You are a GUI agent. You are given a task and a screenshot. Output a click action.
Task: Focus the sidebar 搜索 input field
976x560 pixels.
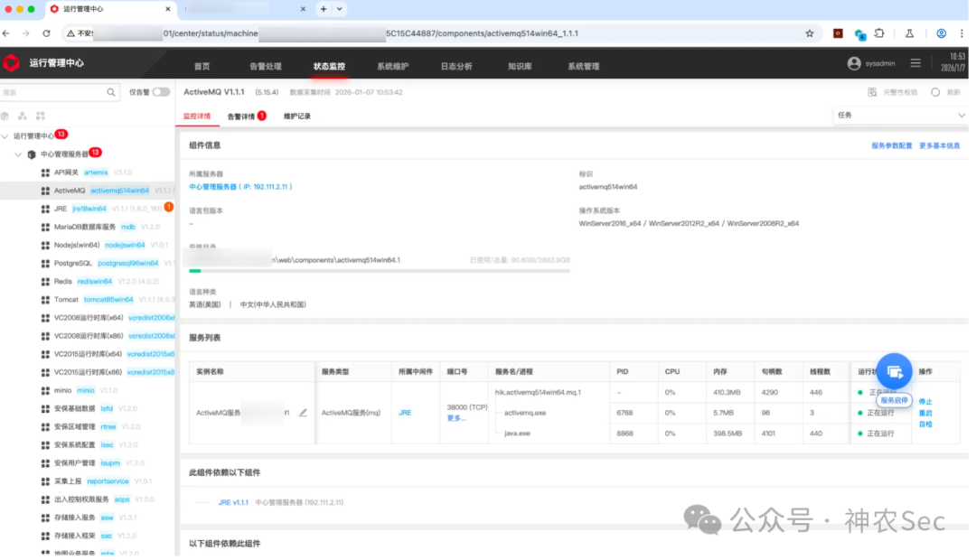point(53,93)
